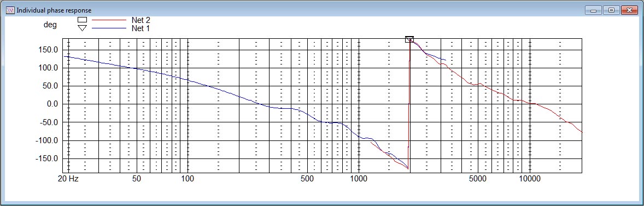Maximize the phase response window
The image size is (644, 206).
(x=611, y=10)
